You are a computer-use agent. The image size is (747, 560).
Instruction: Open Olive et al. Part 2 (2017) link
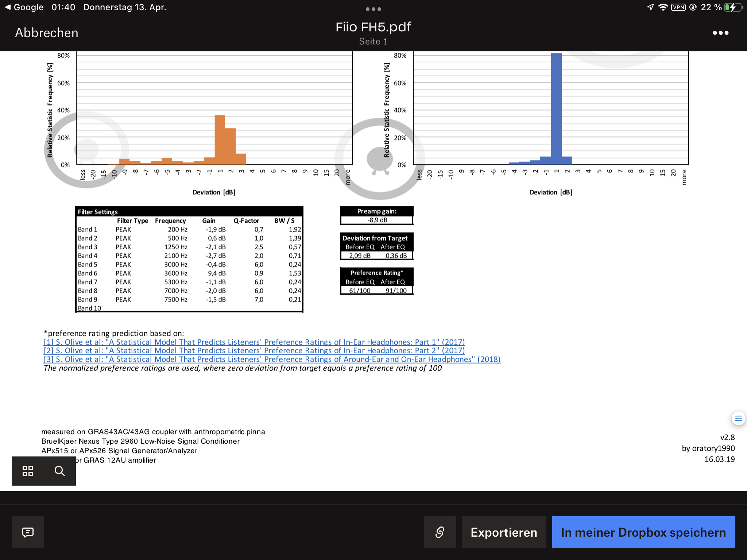pos(254,350)
